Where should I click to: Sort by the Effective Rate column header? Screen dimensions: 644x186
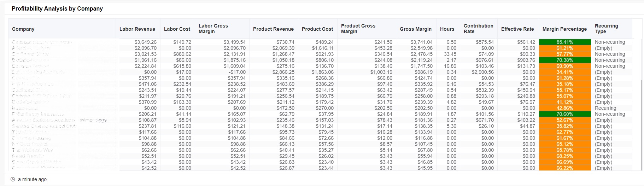[x=517, y=29]
